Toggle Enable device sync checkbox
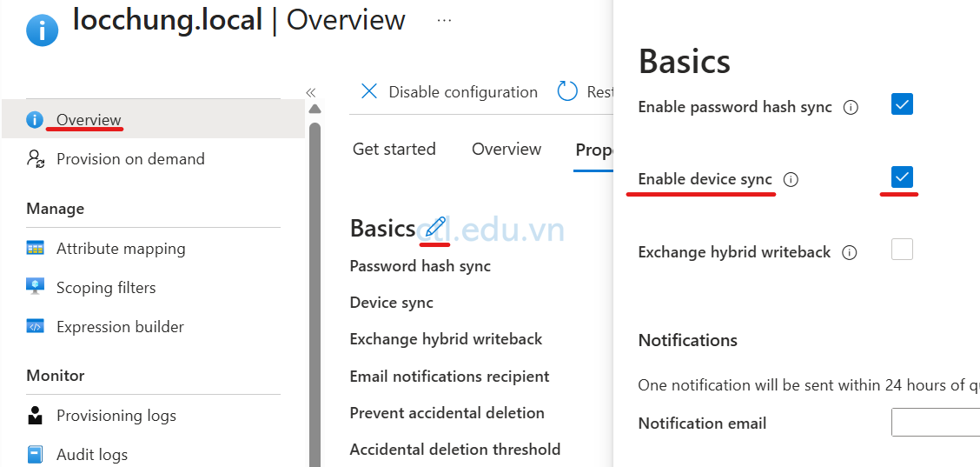Image resolution: width=980 pixels, height=467 pixels. 902,177
